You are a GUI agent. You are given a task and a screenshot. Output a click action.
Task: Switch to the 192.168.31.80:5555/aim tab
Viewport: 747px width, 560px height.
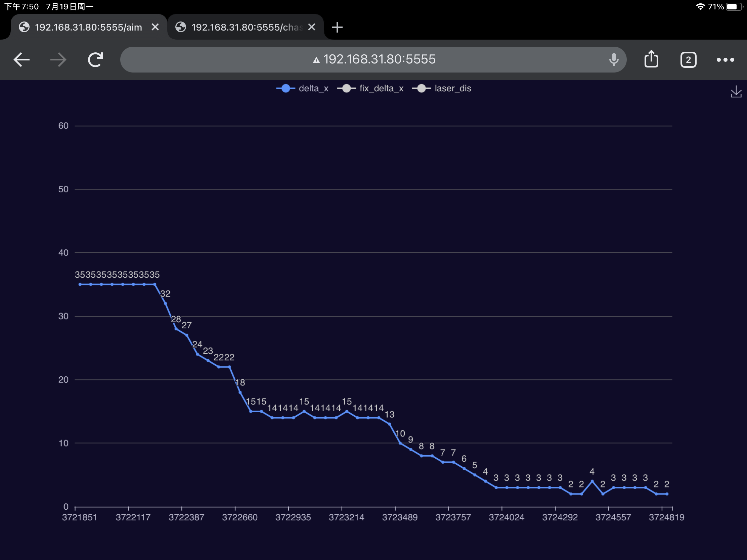[x=88, y=27]
